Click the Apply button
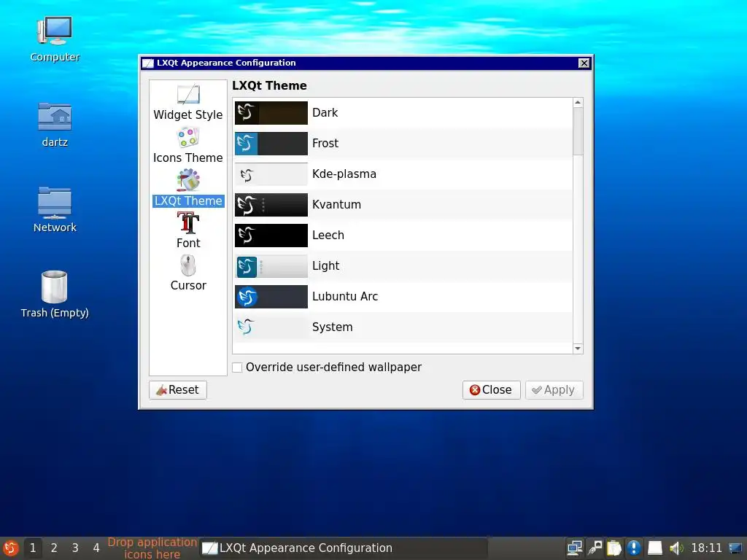This screenshot has height=560, width=747. [554, 390]
